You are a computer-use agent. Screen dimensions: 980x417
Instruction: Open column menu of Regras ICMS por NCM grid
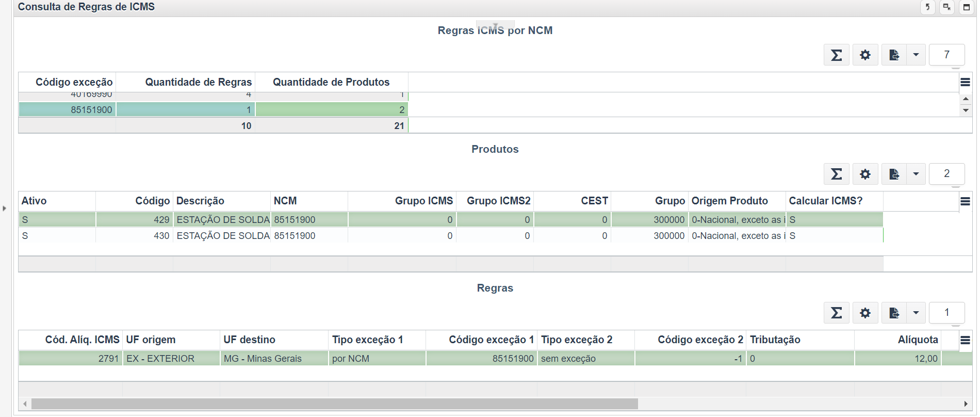966,82
